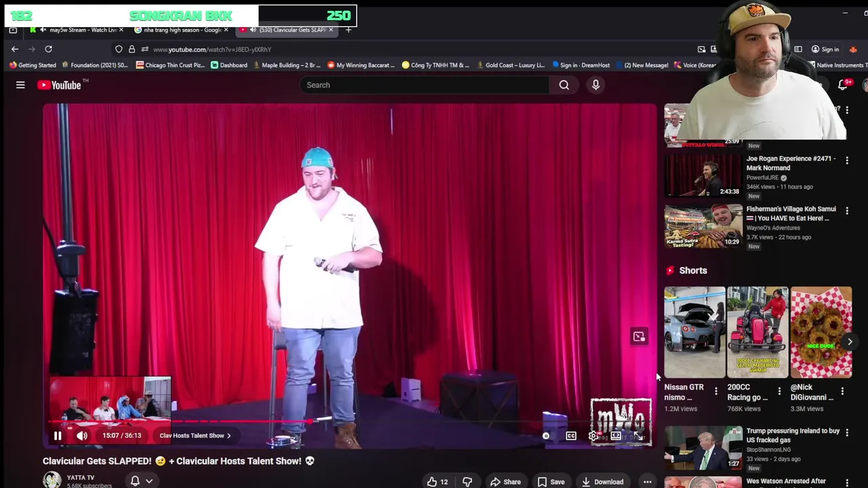Open the shield tracking protection icon
868x488 pixels.
119,49
